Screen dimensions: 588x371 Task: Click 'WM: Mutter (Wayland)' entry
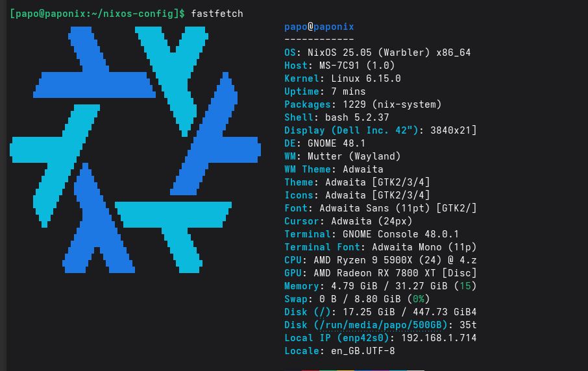(x=343, y=156)
